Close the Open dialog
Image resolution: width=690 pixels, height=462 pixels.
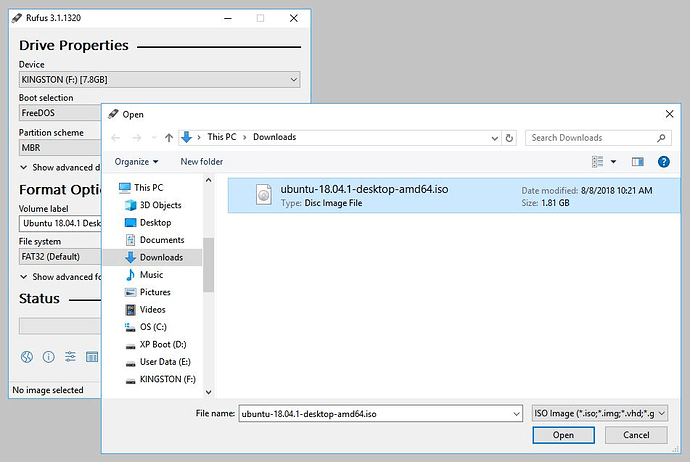tap(669, 114)
